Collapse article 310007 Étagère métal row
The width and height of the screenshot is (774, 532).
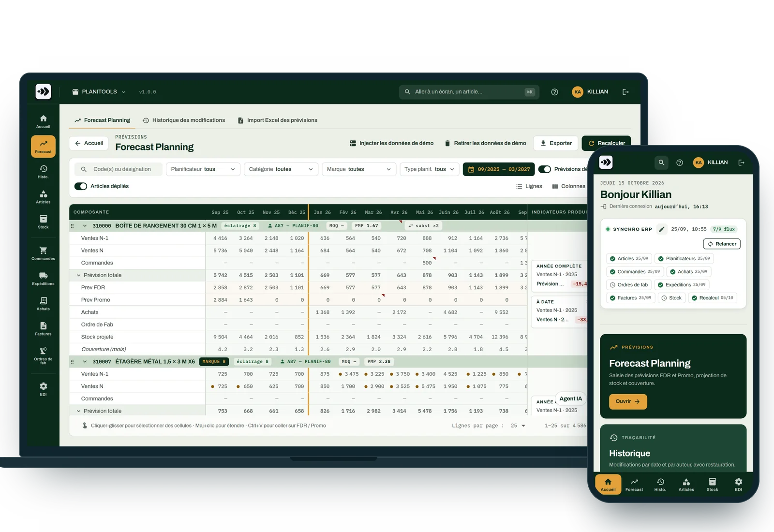click(85, 362)
